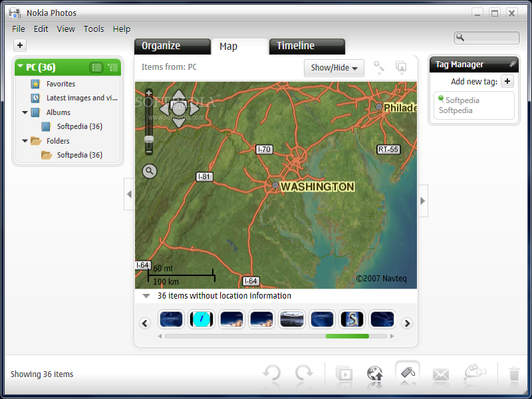This screenshot has height=399, width=532.
Task: Select the first thumbnail in the strip
Action: (171, 319)
